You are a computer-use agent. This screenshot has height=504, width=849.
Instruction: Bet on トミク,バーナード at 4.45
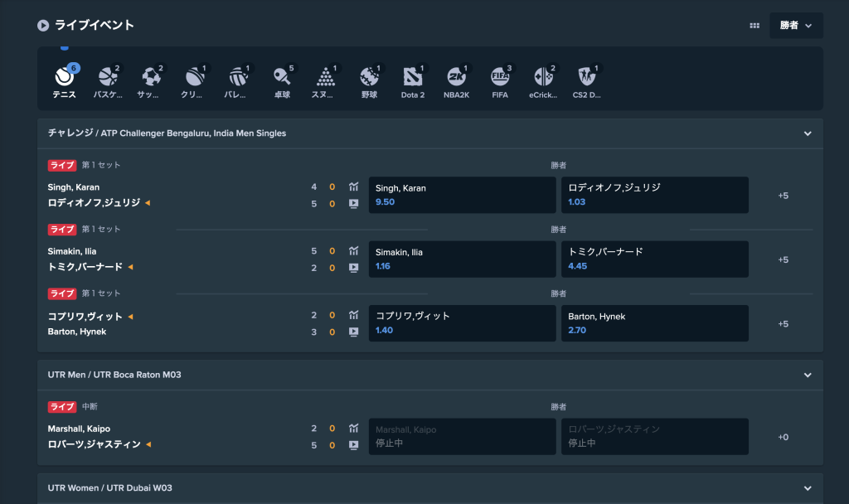coord(655,259)
